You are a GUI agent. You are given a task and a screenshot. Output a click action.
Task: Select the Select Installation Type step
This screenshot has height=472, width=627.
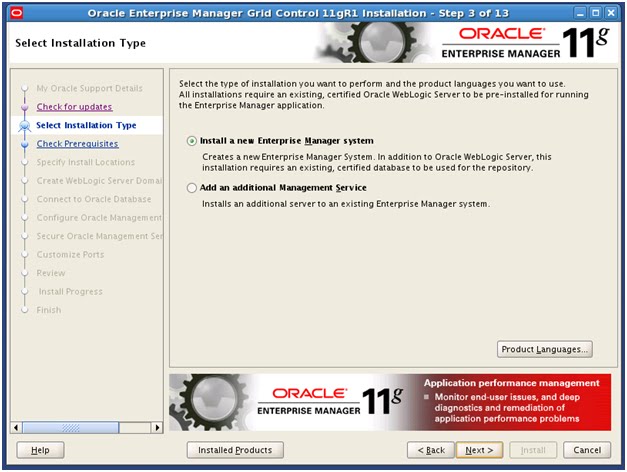point(86,125)
